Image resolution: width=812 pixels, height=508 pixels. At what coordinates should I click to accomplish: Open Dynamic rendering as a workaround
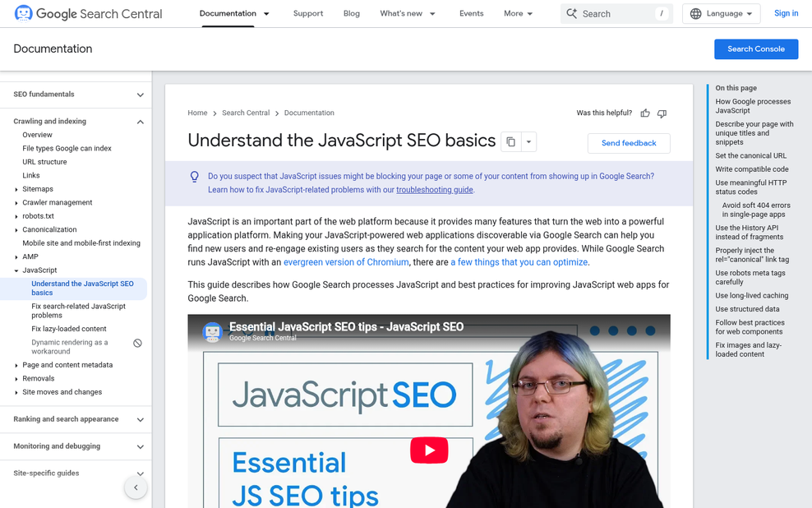coord(69,347)
